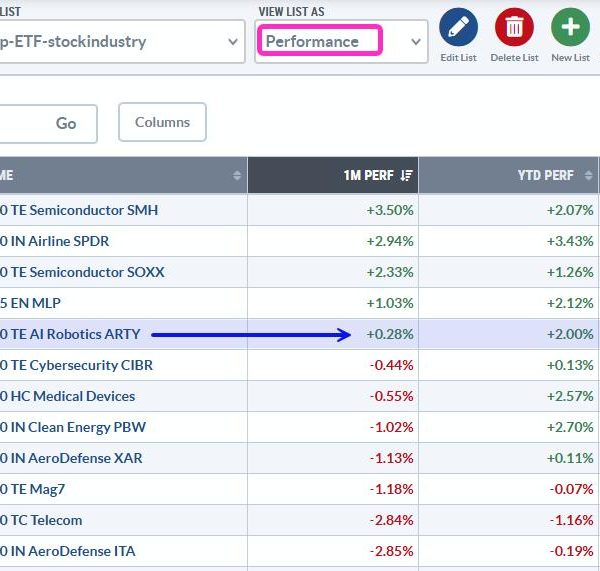600x571 pixels.
Task: Click the red Delete List trash icon
Action: coord(514,27)
